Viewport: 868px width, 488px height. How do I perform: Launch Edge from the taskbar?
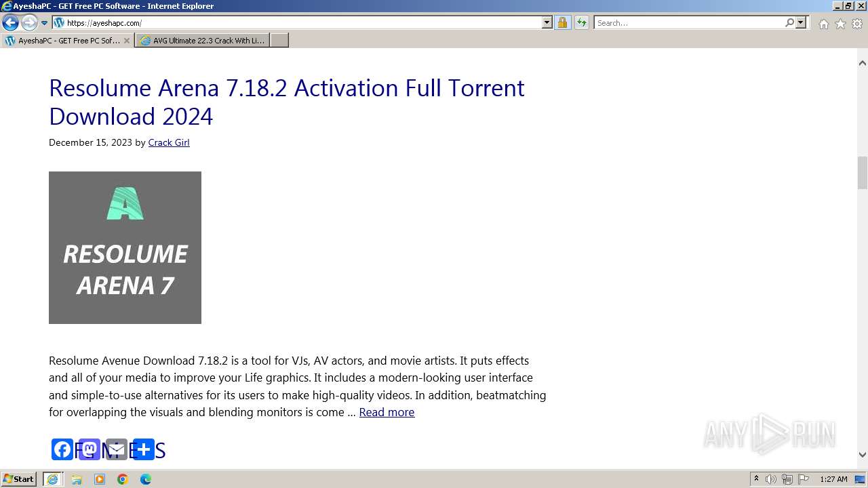pyautogui.click(x=146, y=479)
